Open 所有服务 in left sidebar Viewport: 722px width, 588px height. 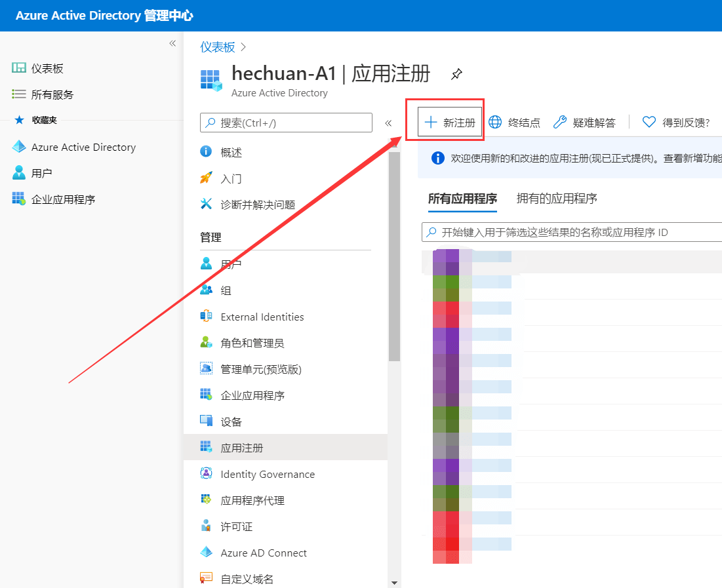(x=52, y=95)
